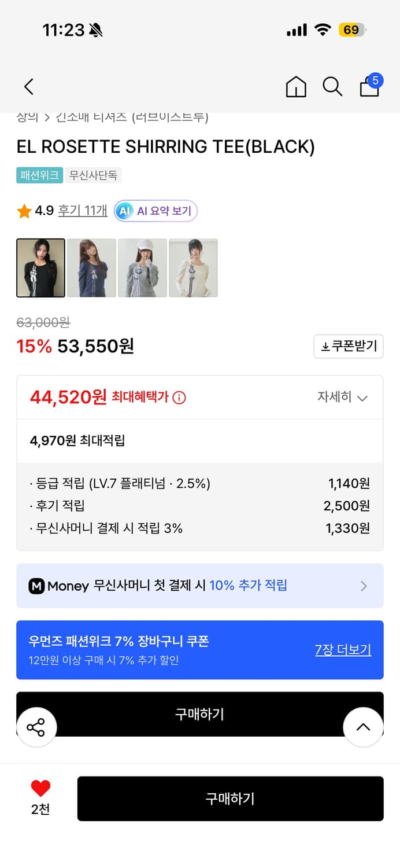Select the black tee product thumbnail
The image size is (400, 868).
coord(40,267)
